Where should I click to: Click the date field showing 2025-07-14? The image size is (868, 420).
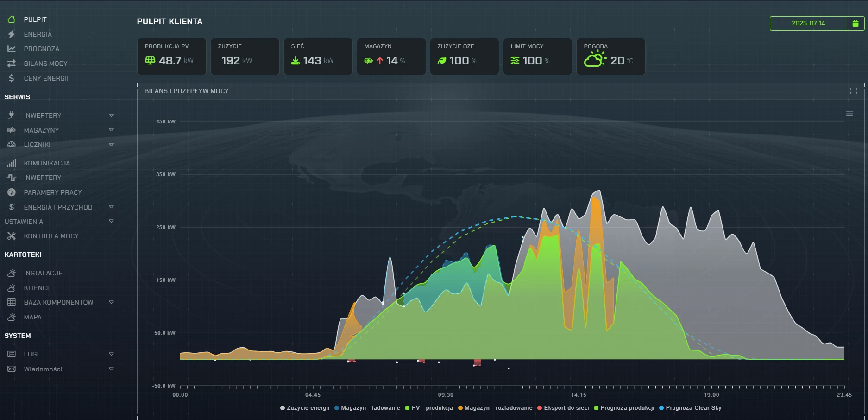[x=808, y=23]
